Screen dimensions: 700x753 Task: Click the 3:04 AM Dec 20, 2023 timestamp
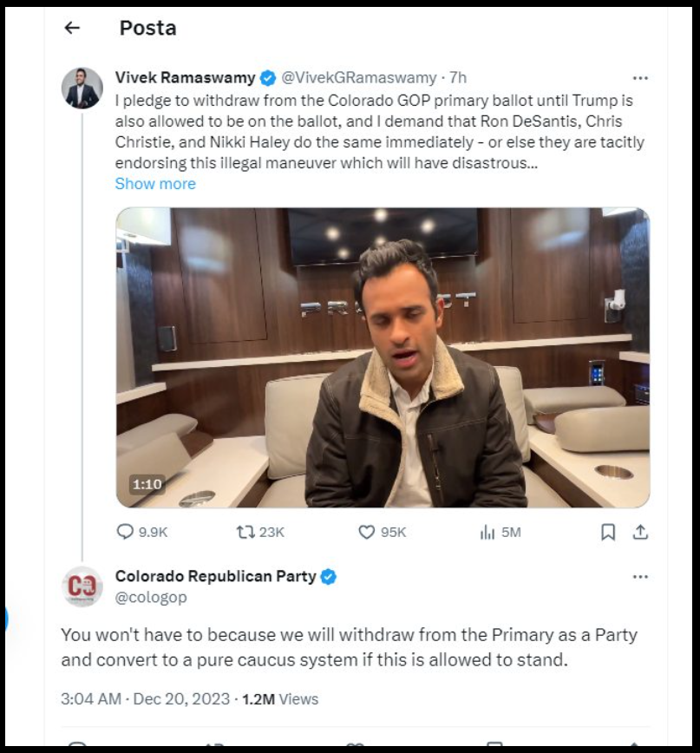[145, 698]
